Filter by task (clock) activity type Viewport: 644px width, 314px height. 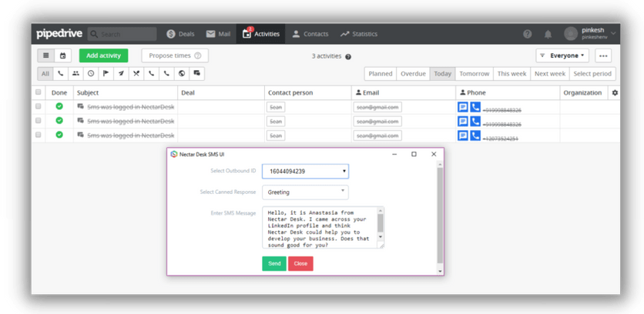[x=91, y=73]
